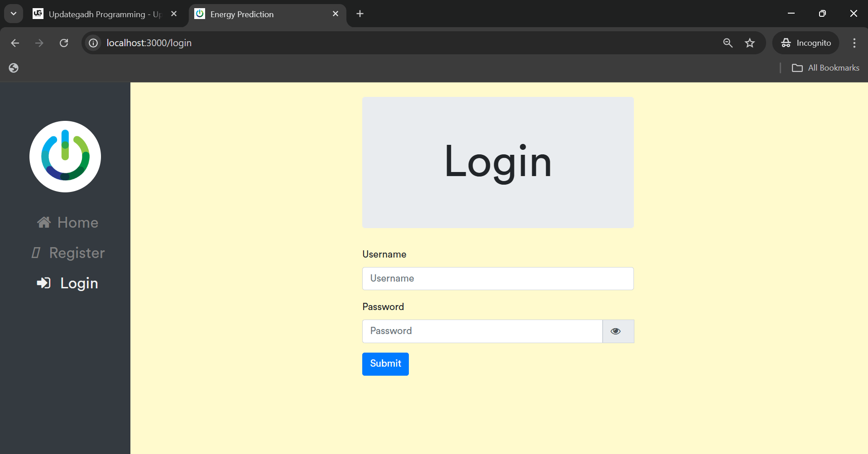Open the Chrome three-dot menu
Screen dimensions: 868x454
(x=854, y=43)
